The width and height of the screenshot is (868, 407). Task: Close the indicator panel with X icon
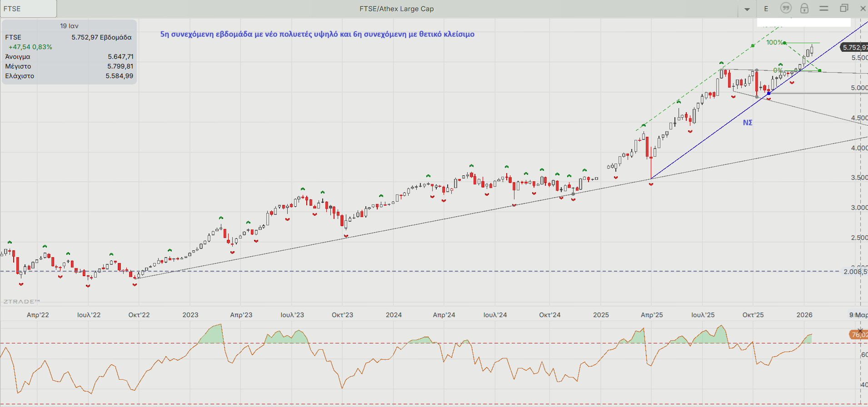(860, 330)
